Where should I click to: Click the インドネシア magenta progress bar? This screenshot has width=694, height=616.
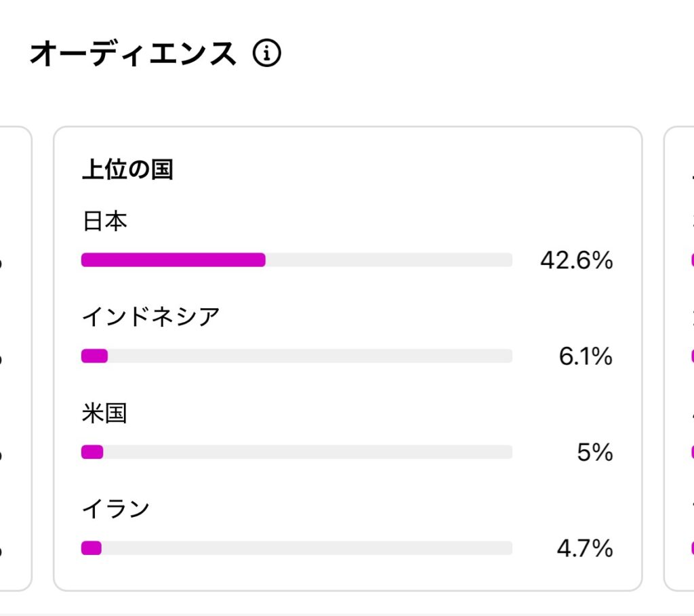[x=94, y=356]
